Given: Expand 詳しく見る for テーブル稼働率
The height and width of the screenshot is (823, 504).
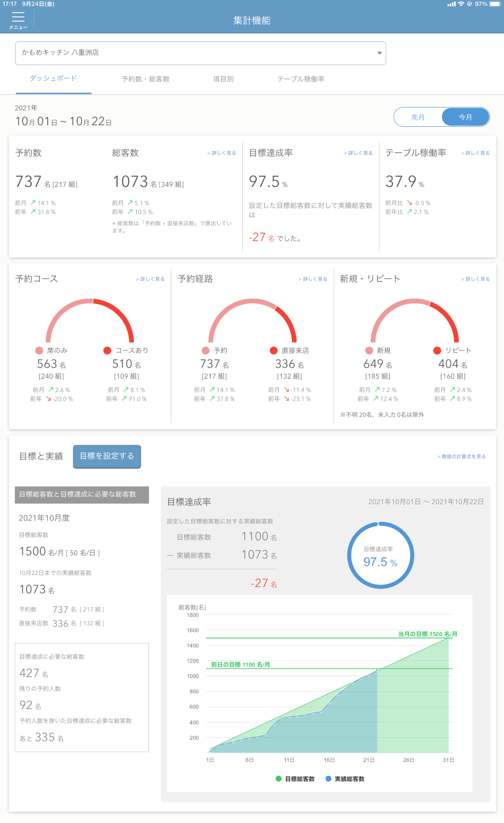Looking at the screenshot, I should coord(475,153).
